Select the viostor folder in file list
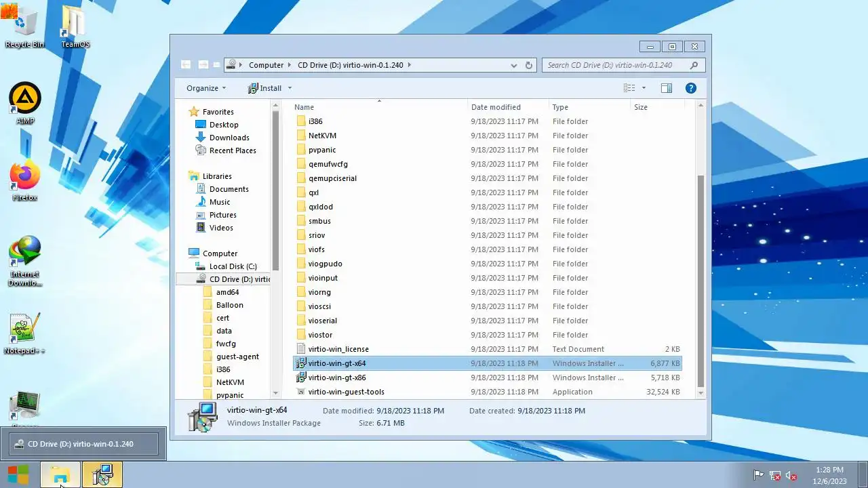 (487, 335)
